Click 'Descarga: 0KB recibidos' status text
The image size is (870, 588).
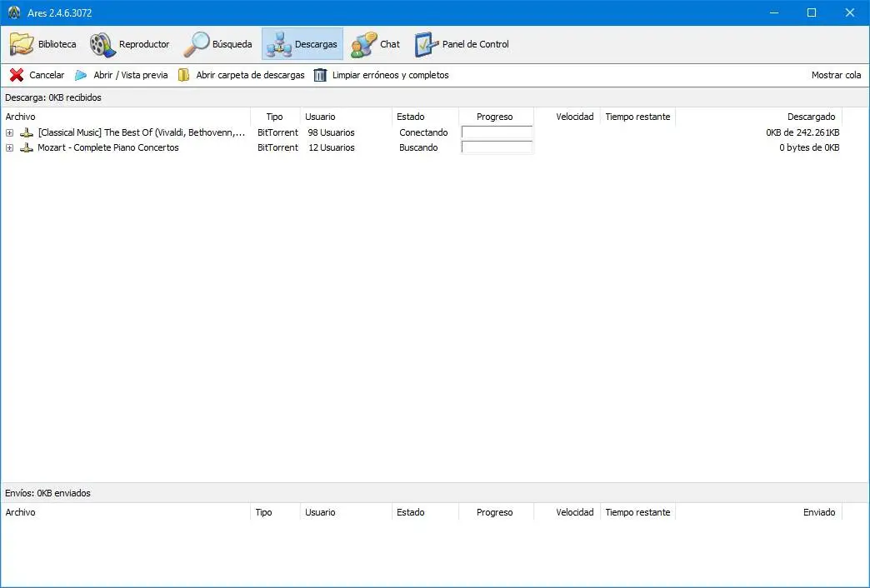[x=53, y=97]
